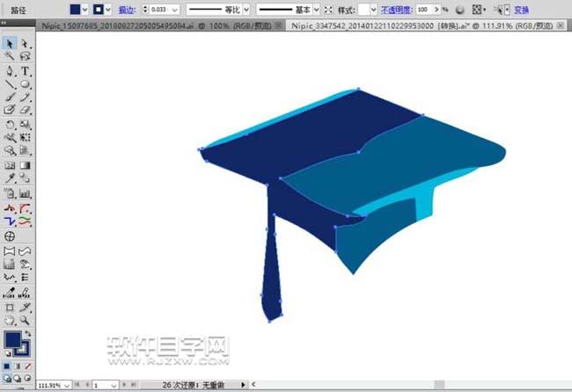Set paint mode to None
The width and height of the screenshot is (572, 392).
(29, 366)
